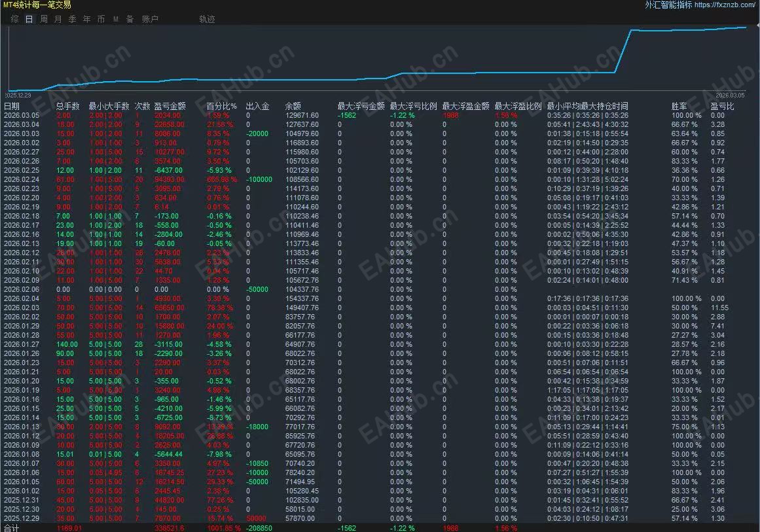760x532 pixels.
Task: Click total percentage 1001.85 %
Action: point(224,528)
